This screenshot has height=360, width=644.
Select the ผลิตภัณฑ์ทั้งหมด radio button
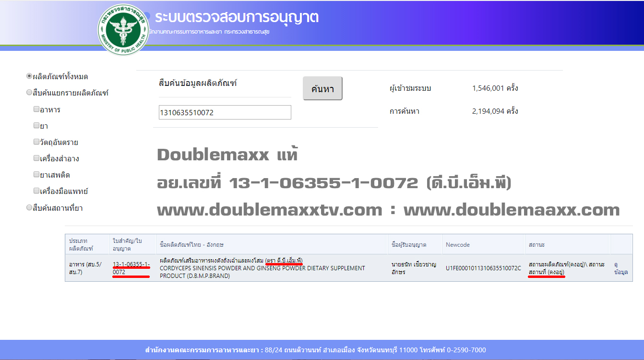pyautogui.click(x=29, y=76)
